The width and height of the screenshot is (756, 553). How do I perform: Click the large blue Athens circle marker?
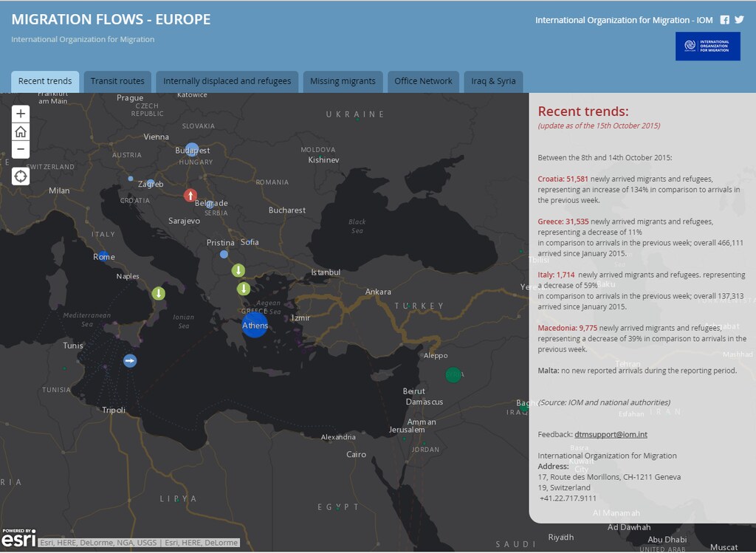tap(255, 324)
